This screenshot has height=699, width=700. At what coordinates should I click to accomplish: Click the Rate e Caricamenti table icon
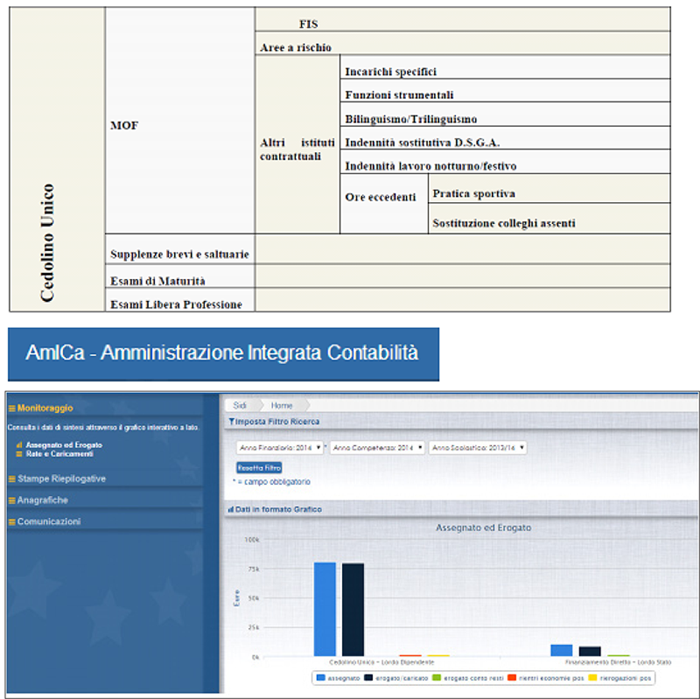(x=19, y=454)
